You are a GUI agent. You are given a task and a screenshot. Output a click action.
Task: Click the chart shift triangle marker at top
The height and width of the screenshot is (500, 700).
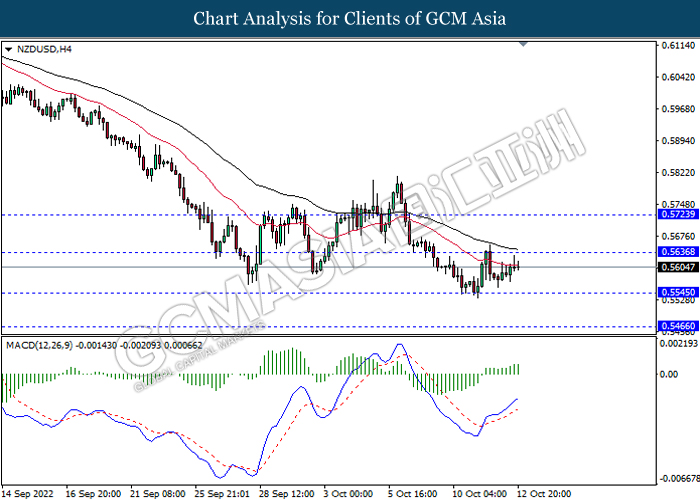[x=523, y=44]
